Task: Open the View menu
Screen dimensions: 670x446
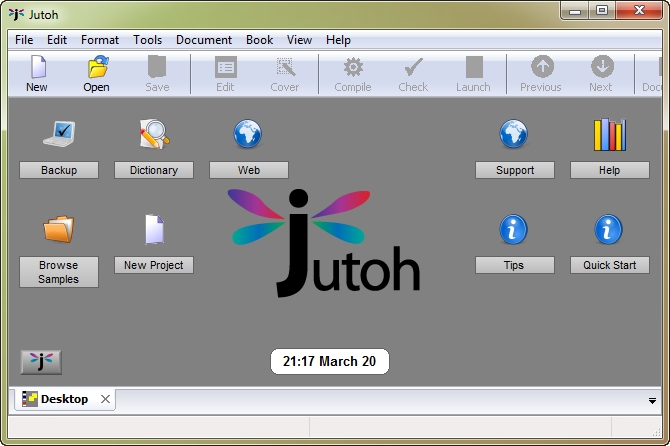Action: (299, 40)
